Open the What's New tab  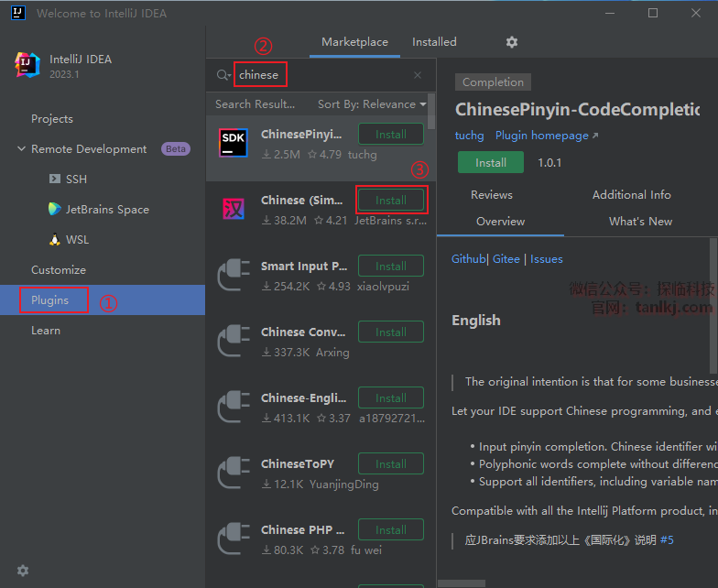(x=640, y=222)
